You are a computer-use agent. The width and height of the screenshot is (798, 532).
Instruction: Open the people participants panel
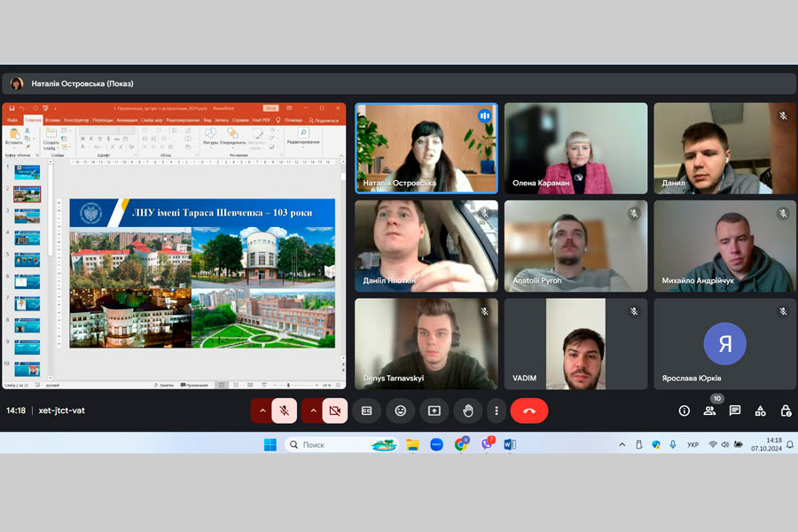coord(709,411)
